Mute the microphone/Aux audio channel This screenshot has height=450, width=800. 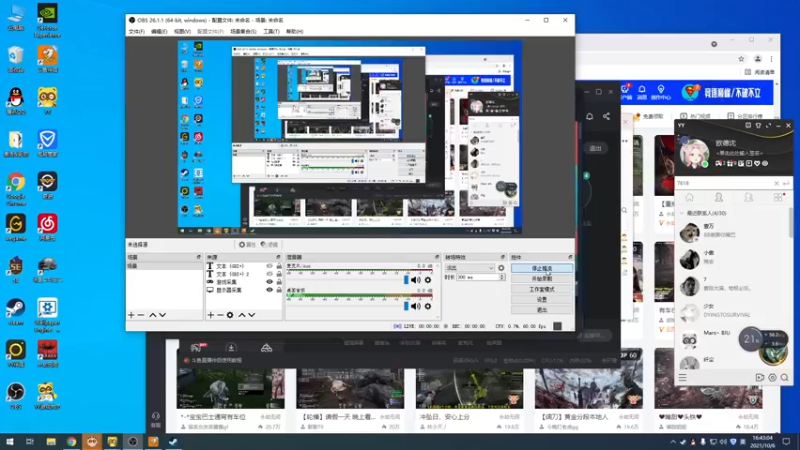[x=416, y=280]
